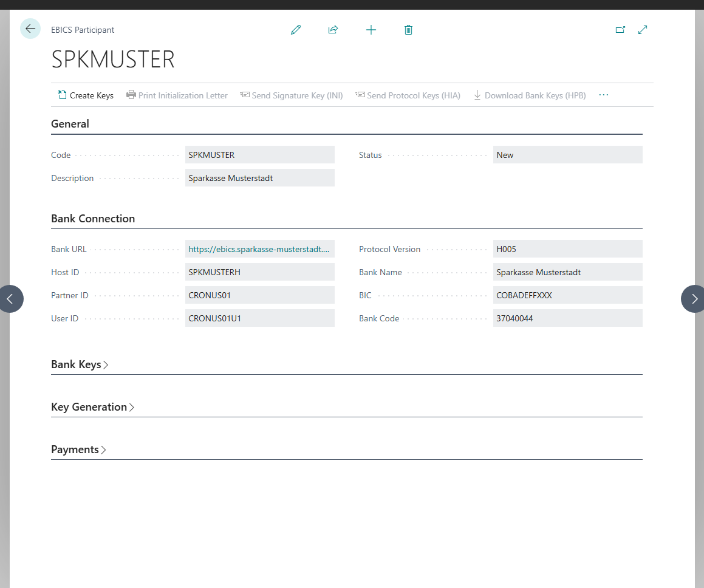The image size is (704, 588).
Task: Click the User ID label
Action: click(64, 318)
